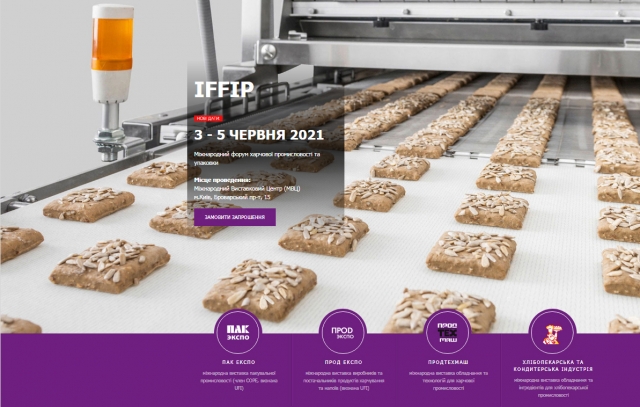Click the ЗАМОВИТИ ЗАПРОШЕННЯ button

point(235,217)
